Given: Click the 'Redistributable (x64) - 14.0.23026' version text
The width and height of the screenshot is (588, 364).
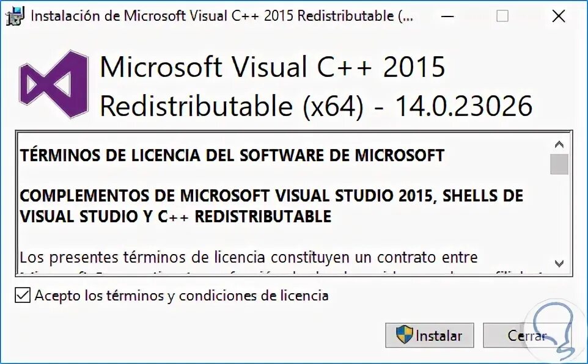Looking at the screenshot, I should (316, 106).
